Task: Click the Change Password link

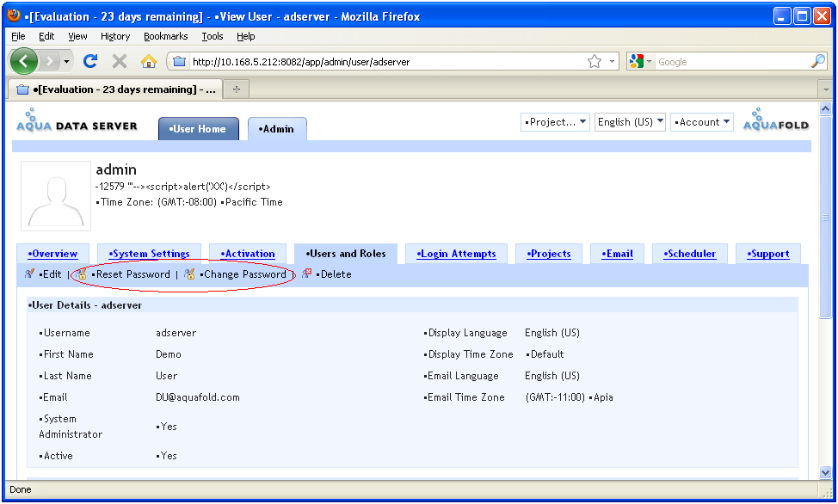Action: tap(243, 274)
